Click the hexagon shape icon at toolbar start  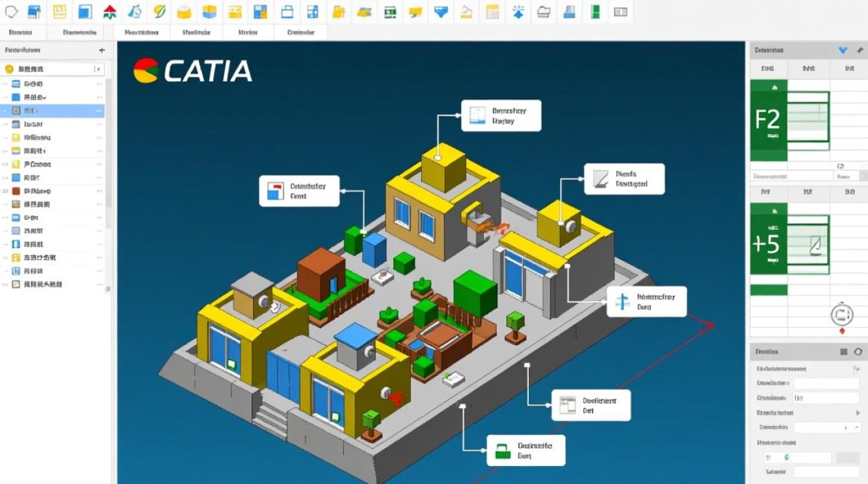pyautogui.click(x=11, y=12)
